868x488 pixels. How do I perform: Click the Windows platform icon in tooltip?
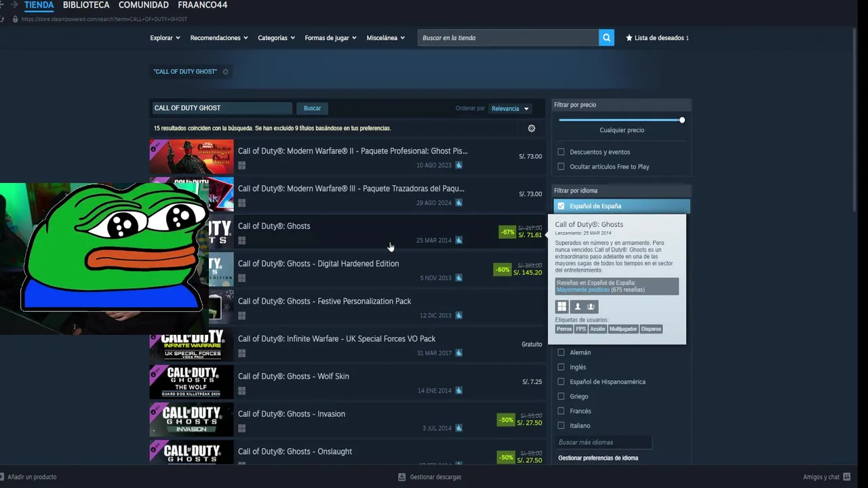point(562,307)
